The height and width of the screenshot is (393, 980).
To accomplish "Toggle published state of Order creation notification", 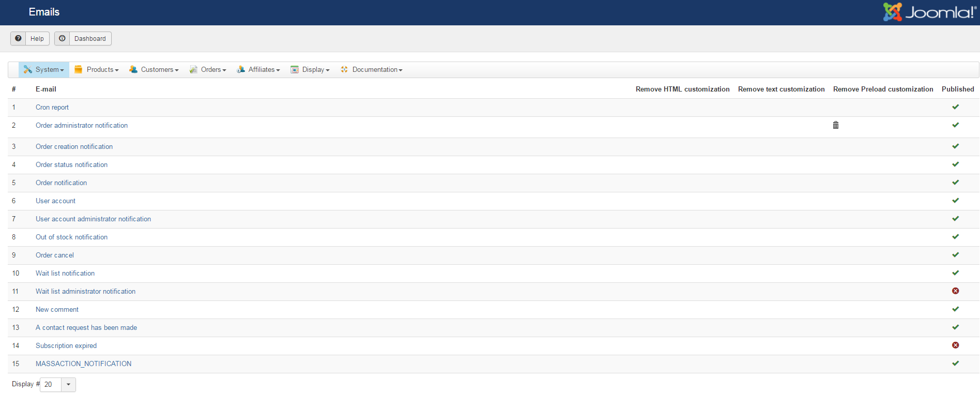I will [956, 146].
